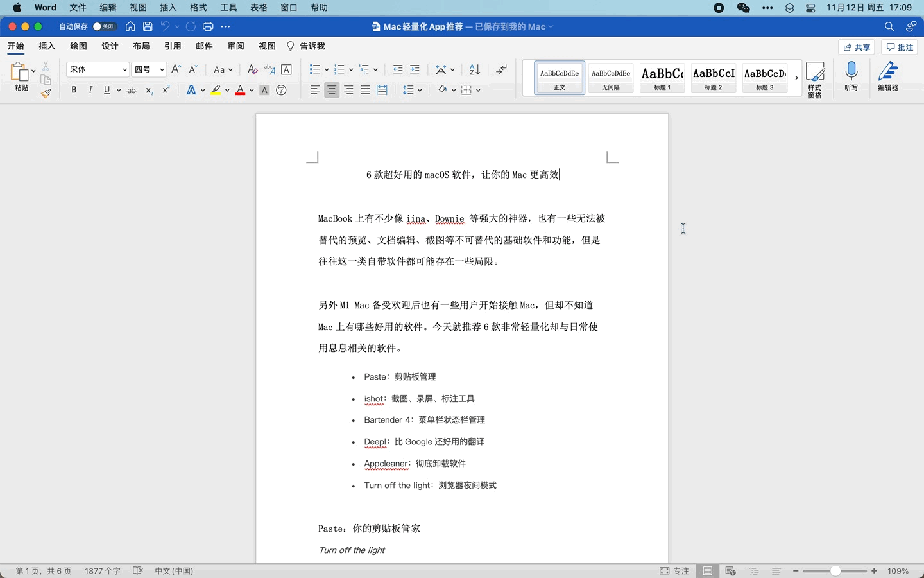Click the Home icon in title bar
Image resolution: width=924 pixels, height=578 pixels.
click(x=130, y=26)
